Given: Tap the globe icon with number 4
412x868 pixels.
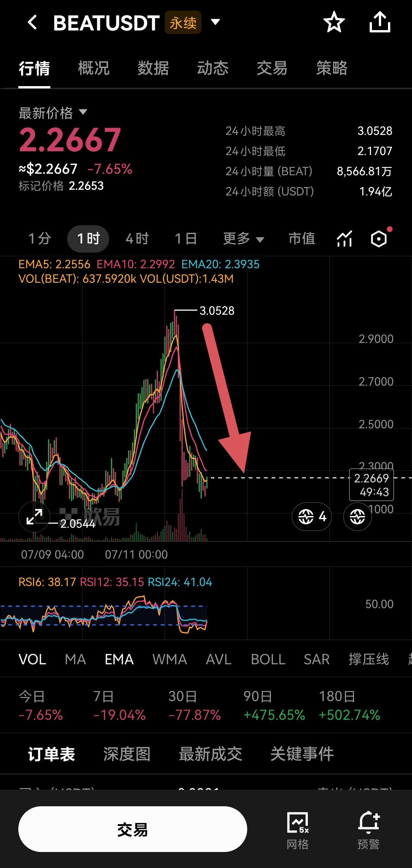Looking at the screenshot, I should (312, 517).
